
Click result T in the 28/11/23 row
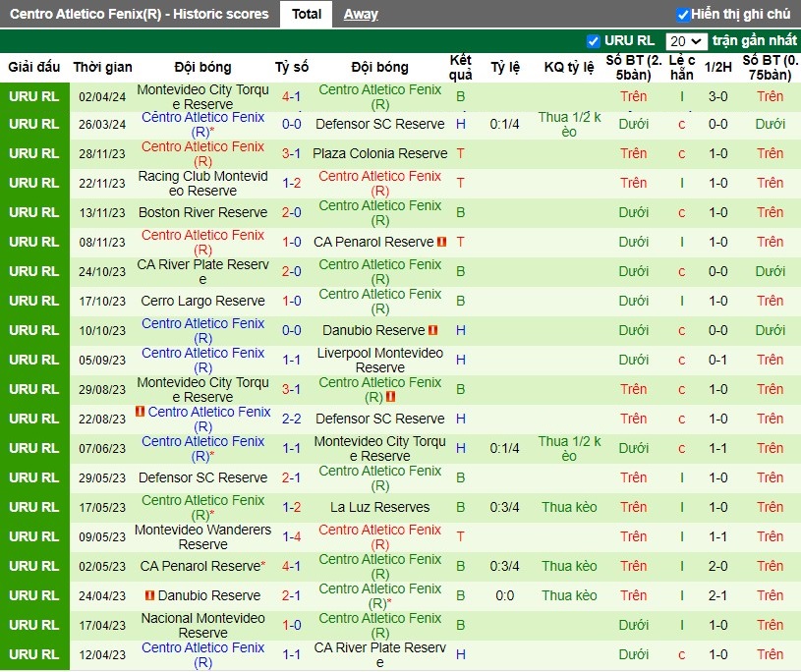(x=460, y=153)
